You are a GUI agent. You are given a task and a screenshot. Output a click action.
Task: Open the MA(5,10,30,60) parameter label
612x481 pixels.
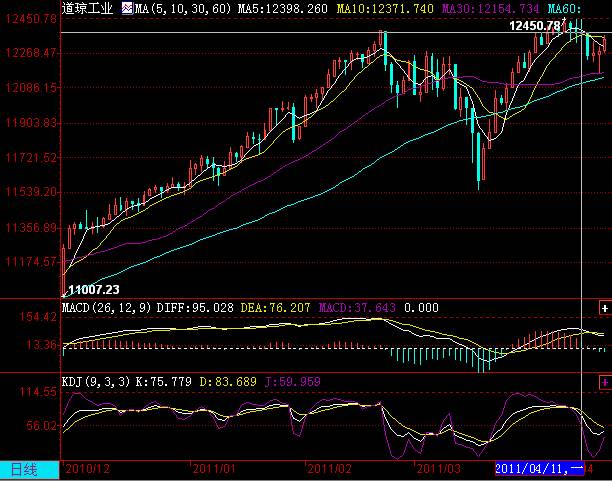tap(183, 8)
